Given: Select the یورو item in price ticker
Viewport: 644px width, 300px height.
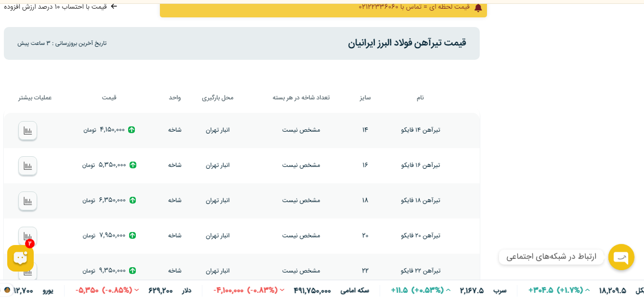Looking at the screenshot, I should (48, 290).
